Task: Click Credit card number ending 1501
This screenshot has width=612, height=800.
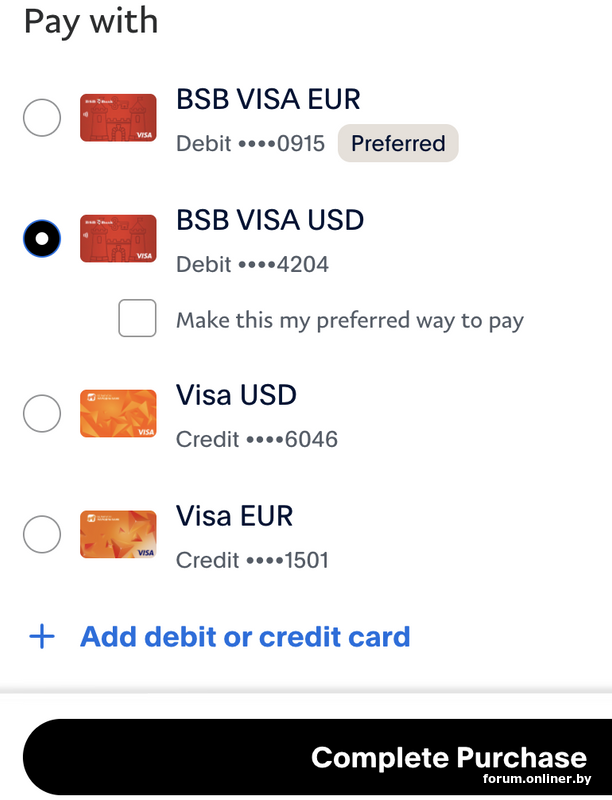Action: pos(252,560)
